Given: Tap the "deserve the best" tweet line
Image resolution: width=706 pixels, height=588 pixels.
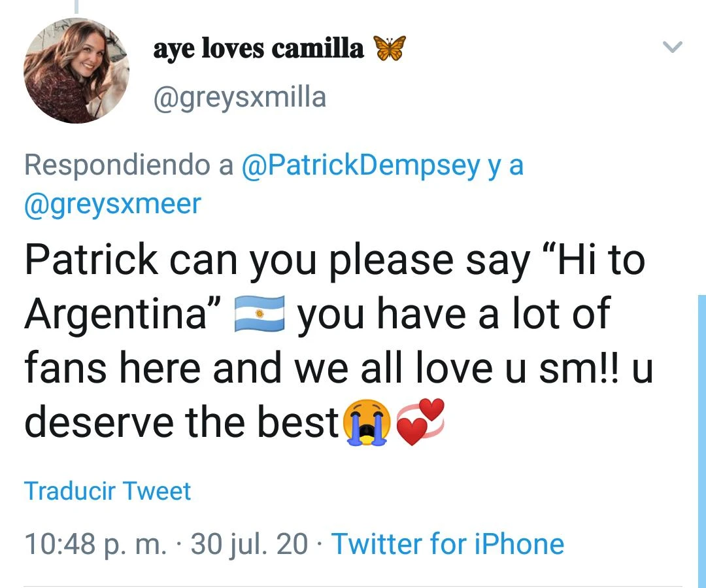Looking at the screenshot, I should [x=181, y=423].
